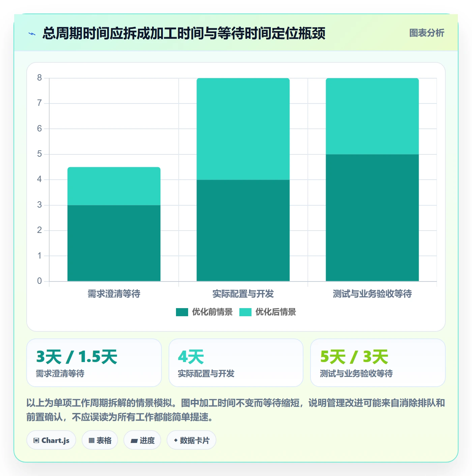This screenshot has width=472, height=476.
Task: Click the light 需求澄清等待 bar segment
Action: click(x=114, y=186)
